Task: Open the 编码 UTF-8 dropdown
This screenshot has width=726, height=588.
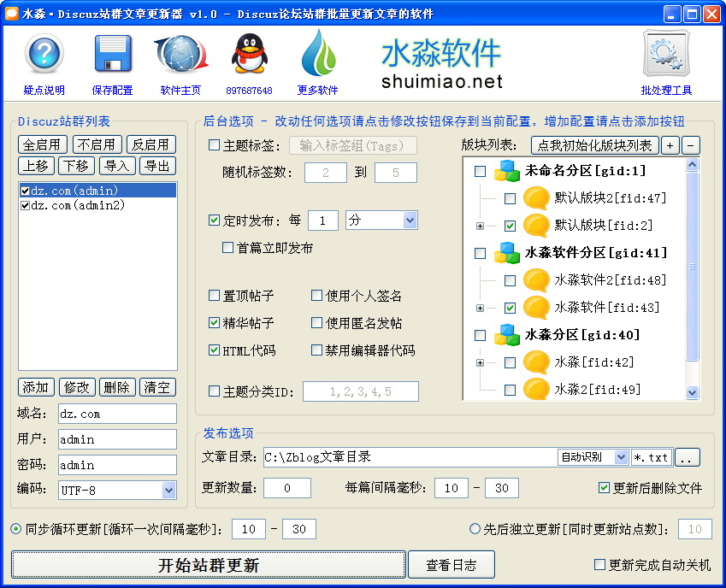Action: click(x=169, y=491)
